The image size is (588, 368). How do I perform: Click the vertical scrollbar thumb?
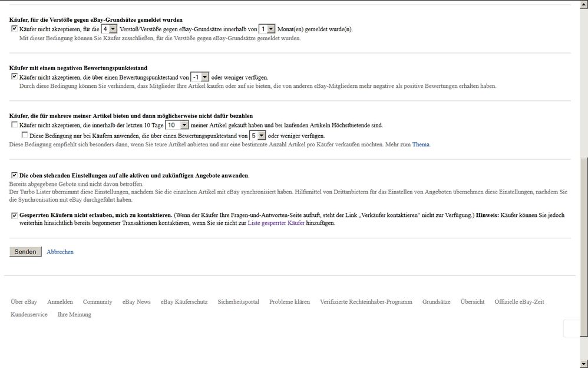(x=583, y=257)
